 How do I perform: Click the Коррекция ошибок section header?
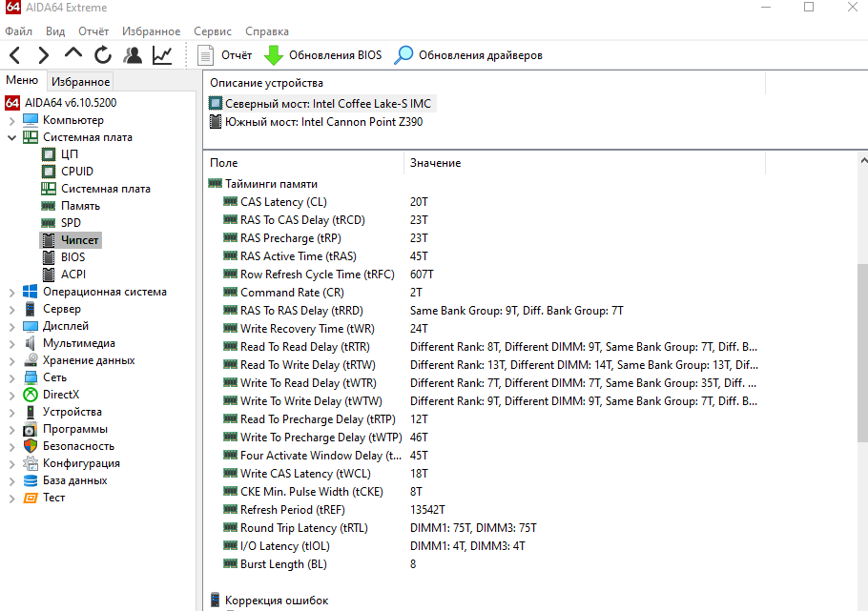pyautogui.click(x=269, y=600)
